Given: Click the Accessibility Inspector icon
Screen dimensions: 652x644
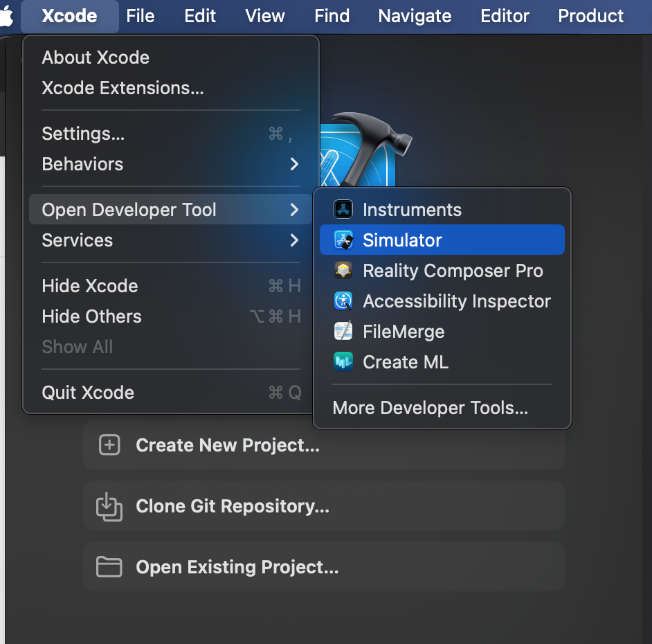Looking at the screenshot, I should click(343, 301).
